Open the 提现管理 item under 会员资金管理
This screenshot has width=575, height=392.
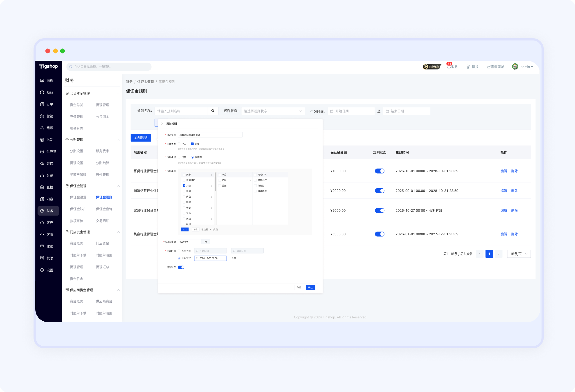pyautogui.click(x=102, y=105)
